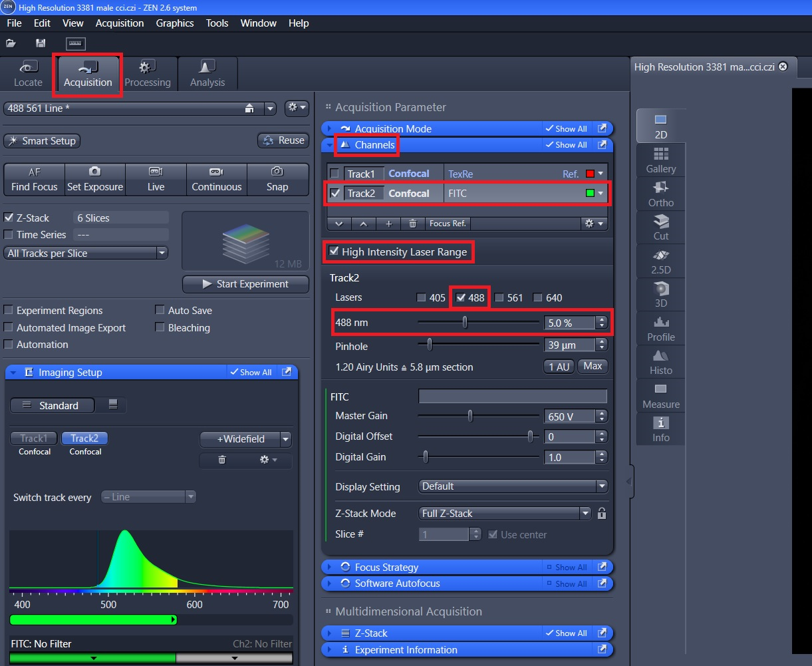The height and width of the screenshot is (666, 812).
Task: Enable the Auto Save checkbox
Action: point(160,311)
